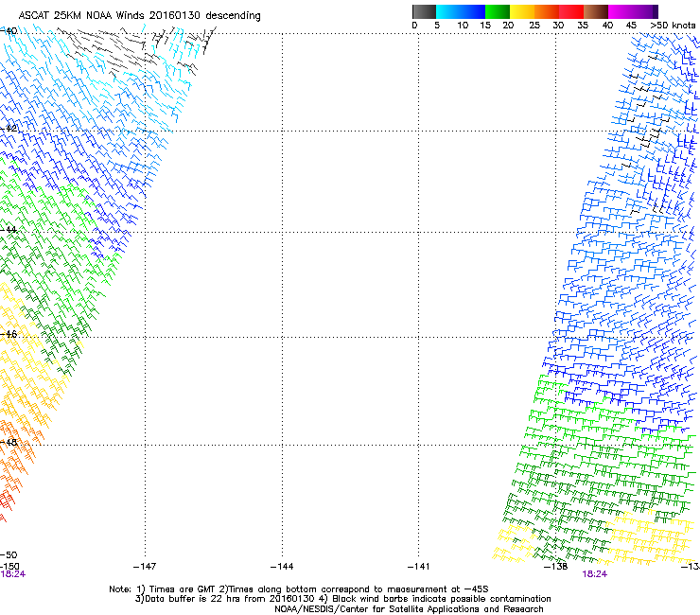Click the red 30-35 knots legend segment
Screen dimensions: 700x615
pyautogui.click(x=571, y=11)
